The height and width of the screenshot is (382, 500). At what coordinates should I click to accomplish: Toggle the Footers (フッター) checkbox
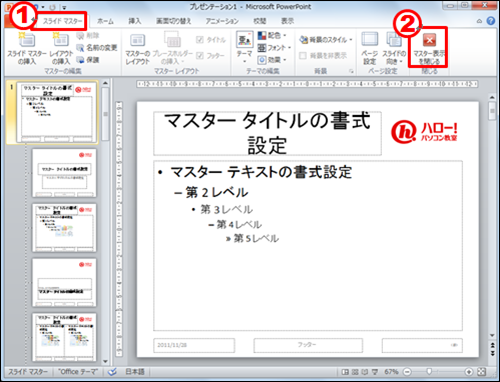(x=200, y=56)
